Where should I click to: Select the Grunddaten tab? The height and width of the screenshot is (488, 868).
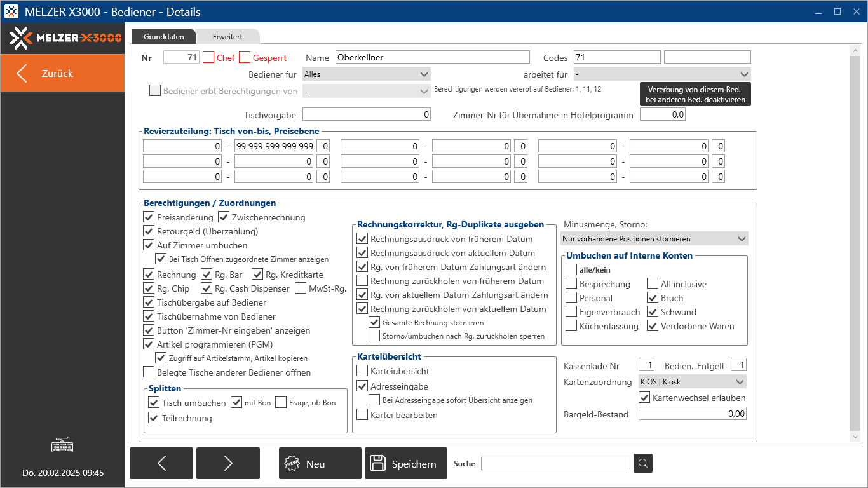[x=163, y=37]
